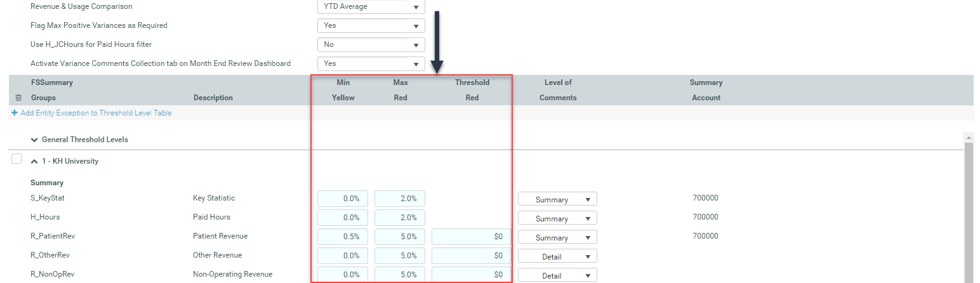Screen dimensions: 980x283
Task: Open the Flag Max Positive Variances dropdown
Action: point(371,26)
